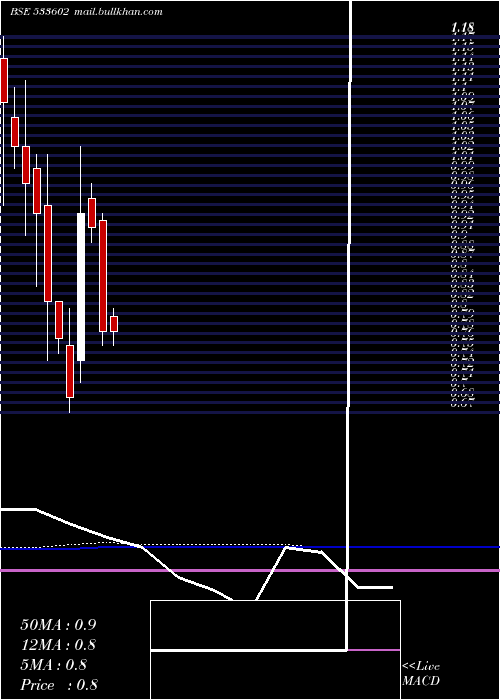Click the '12MA : 0.8' label
Screen dimensions: 500x700
[58, 645]
